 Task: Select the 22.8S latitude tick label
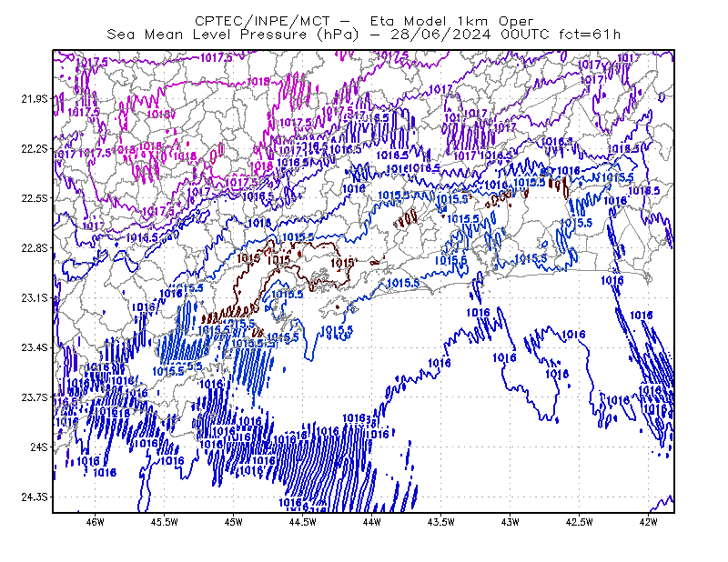pos(34,248)
